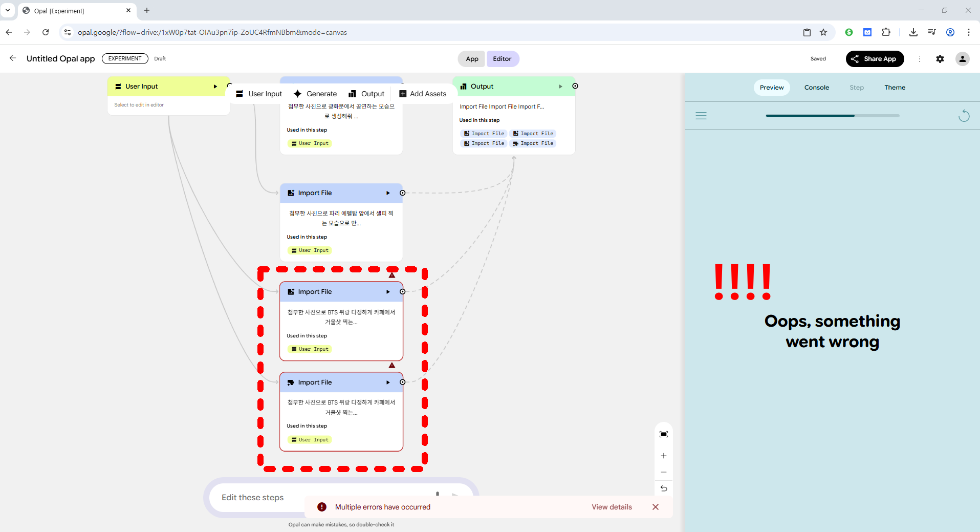The height and width of the screenshot is (532, 980).
Task: Click Add Assets in the toolbar
Action: pyautogui.click(x=423, y=94)
